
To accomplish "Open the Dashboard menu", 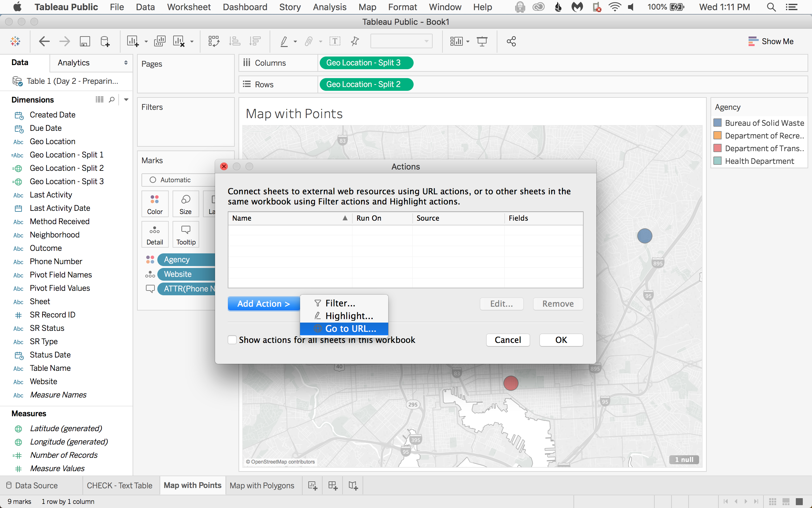I will click(245, 7).
